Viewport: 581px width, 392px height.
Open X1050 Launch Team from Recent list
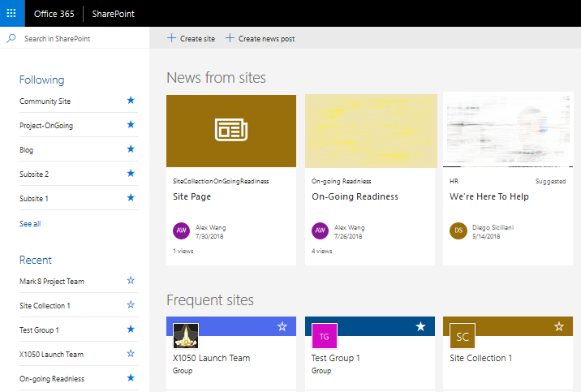coord(51,354)
